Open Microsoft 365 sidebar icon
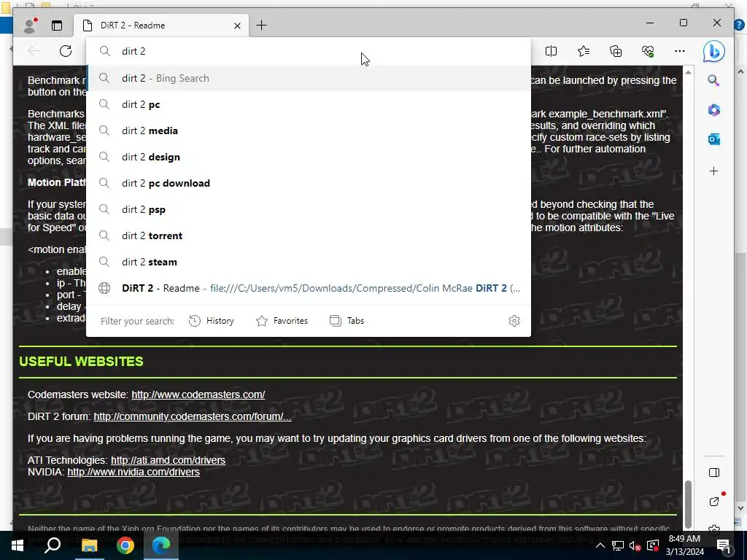 click(713, 110)
